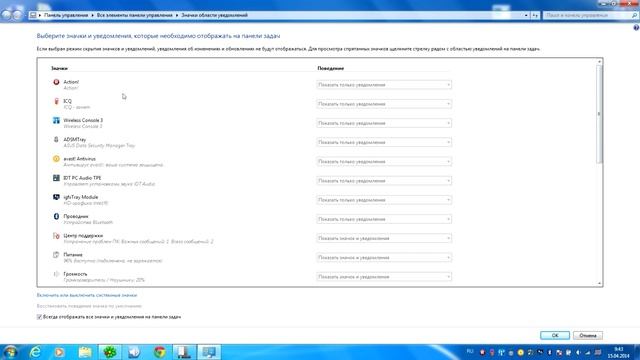Open the behavior dropdown for Центр поддержки

click(384, 238)
